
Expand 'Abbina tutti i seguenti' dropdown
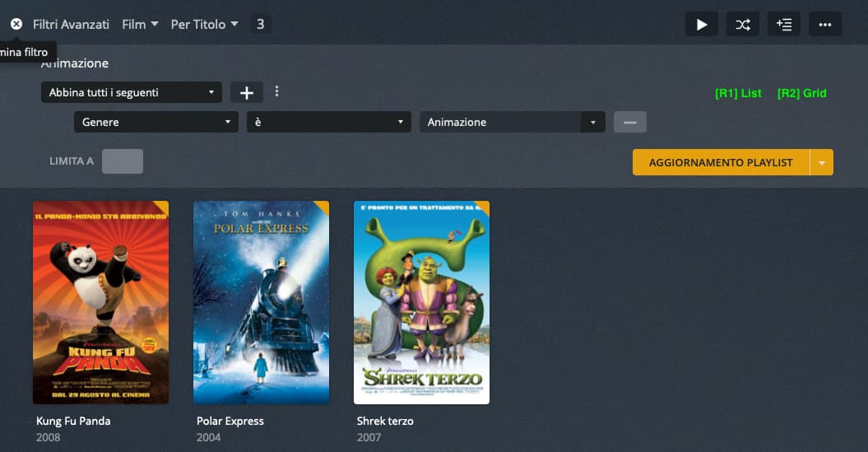[131, 92]
